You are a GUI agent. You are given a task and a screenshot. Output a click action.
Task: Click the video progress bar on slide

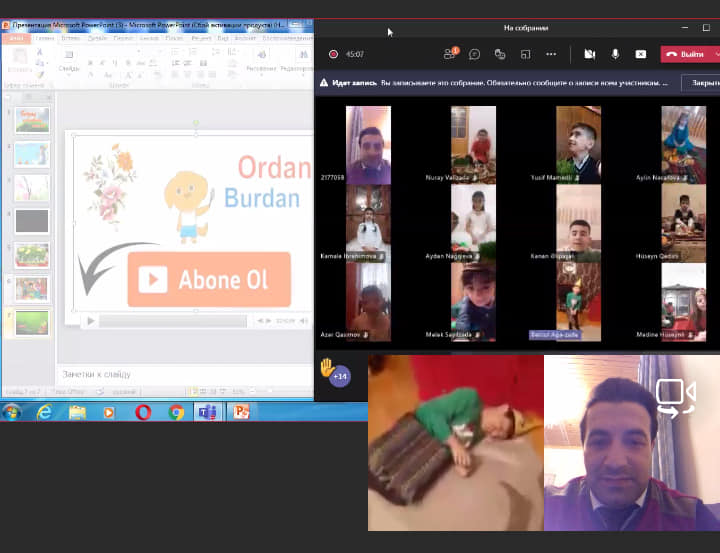coord(173,321)
